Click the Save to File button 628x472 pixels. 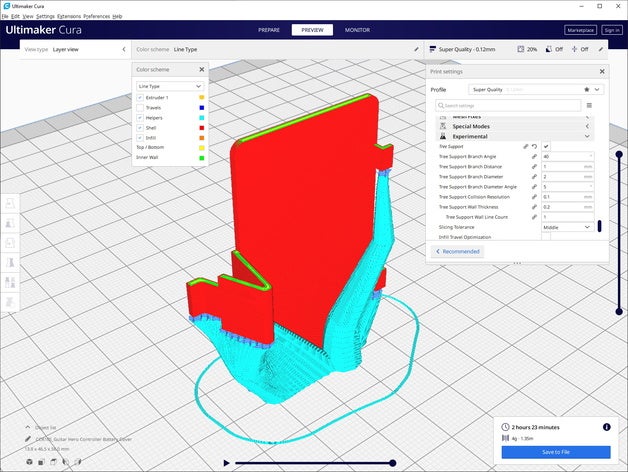(x=555, y=452)
